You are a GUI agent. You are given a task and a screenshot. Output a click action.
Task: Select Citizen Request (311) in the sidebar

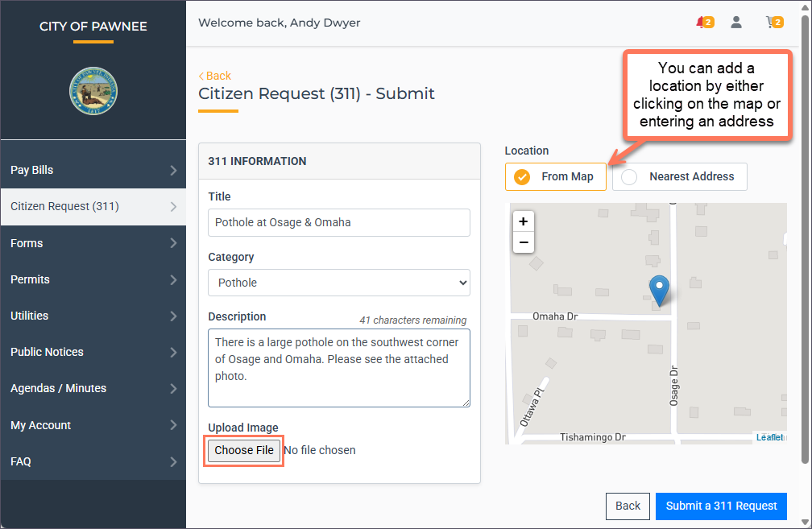93,207
